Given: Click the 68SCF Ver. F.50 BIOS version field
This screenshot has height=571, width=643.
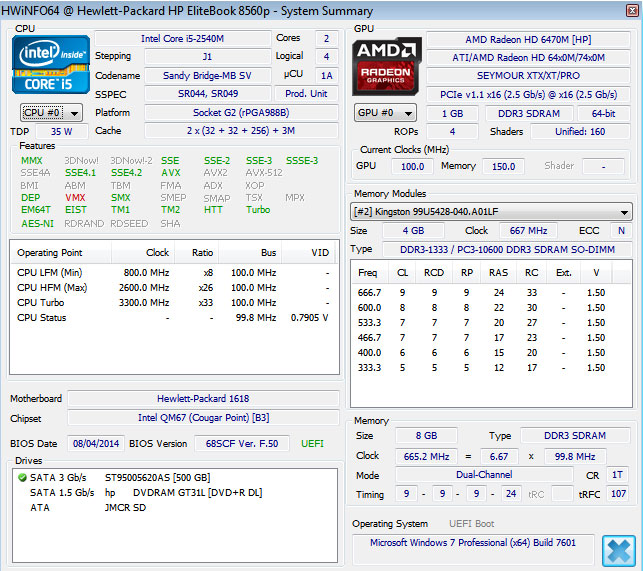Looking at the screenshot, I should click(242, 443).
